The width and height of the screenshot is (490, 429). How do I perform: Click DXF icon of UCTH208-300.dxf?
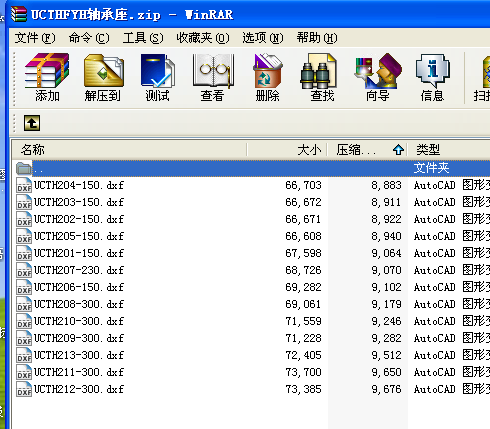(24, 304)
